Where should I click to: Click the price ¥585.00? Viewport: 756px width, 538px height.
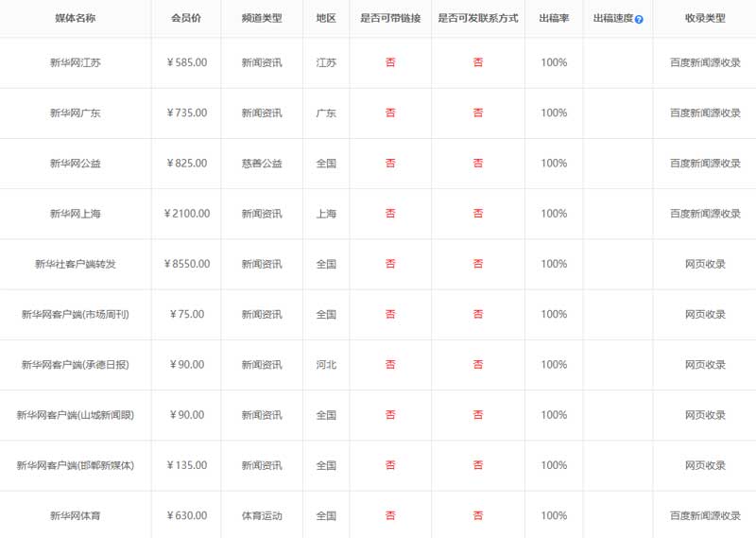tap(186, 62)
